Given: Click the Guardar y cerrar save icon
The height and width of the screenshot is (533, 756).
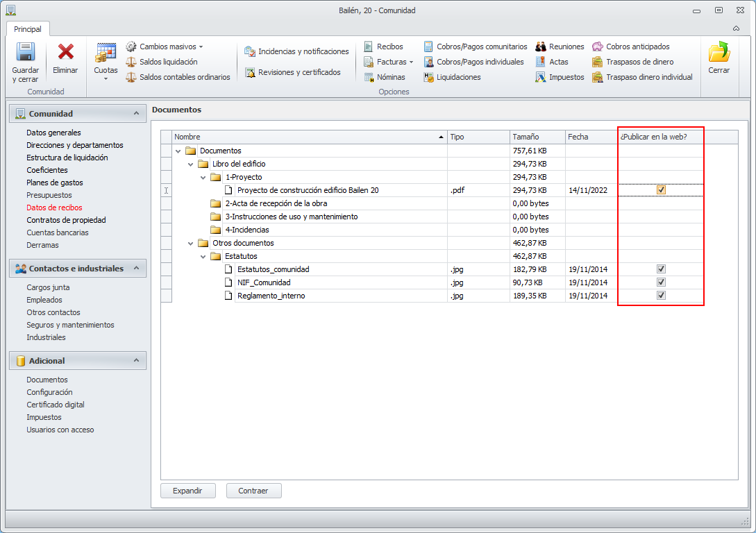Looking at the screenshot, I should pos(25,53).
